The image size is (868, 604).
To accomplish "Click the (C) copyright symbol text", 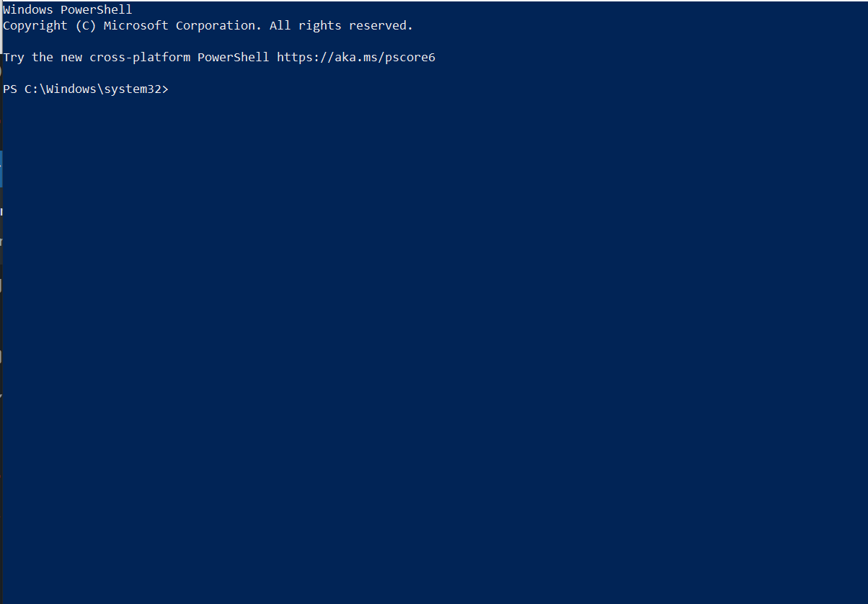I will pyautogui.click(x=85, y=25).
